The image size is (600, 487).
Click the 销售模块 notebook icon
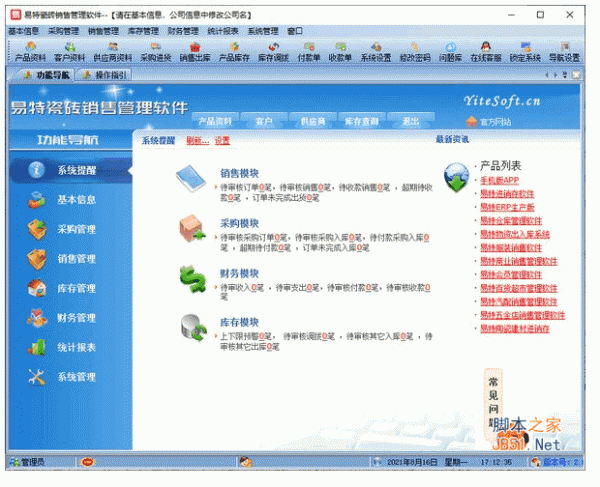191,178
